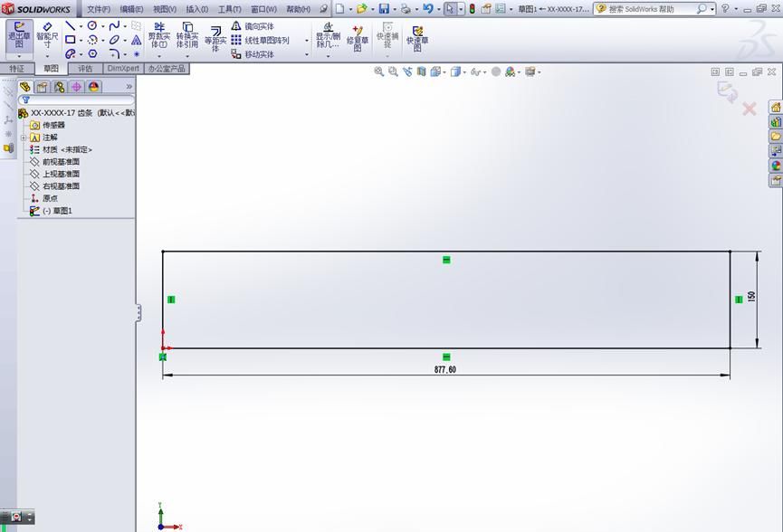Select the Convert Entities (转换实体引用) tool

coord(187,38)
